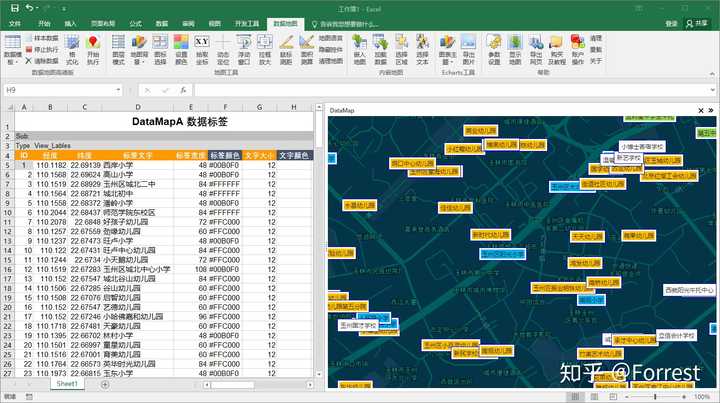Expand the formula bar with the right arrow
Image resolution: width=720 pixels, height=403 pixels.
(x=712, y=90)
